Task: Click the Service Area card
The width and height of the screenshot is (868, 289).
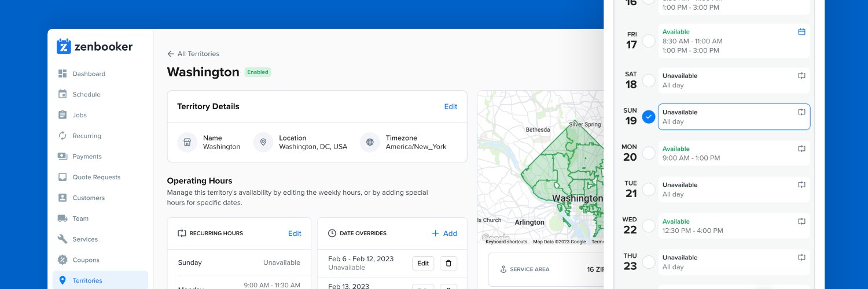Action: 546,269
